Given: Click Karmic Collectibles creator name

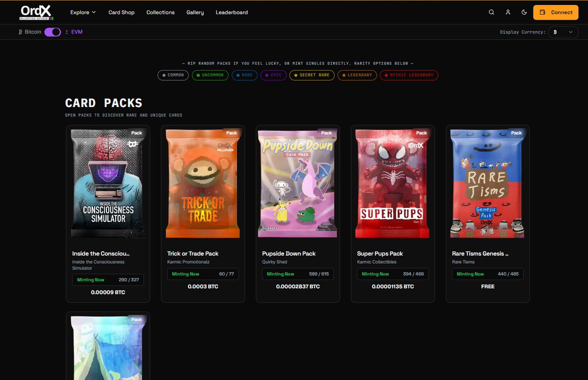Looking at the screenshot, I should pos(377,262).
